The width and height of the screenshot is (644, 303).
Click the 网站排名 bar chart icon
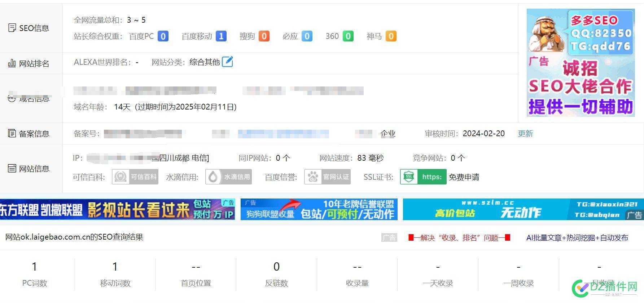(12, 63)
